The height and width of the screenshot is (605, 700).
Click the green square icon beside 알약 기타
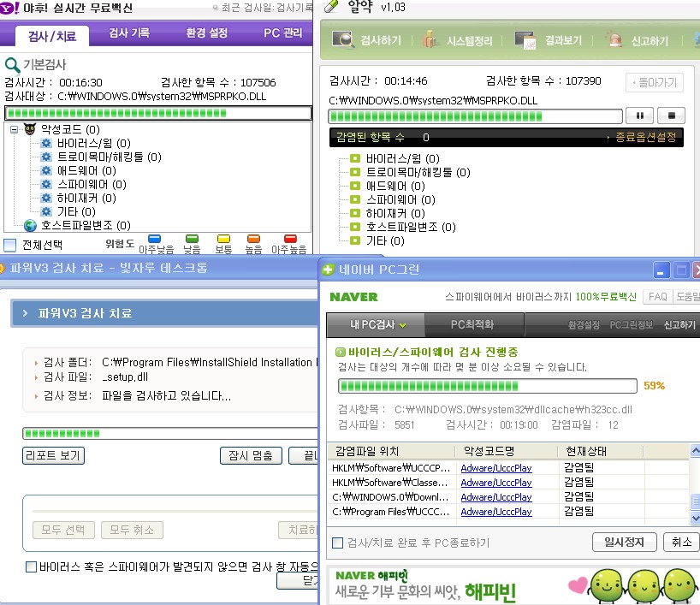355,240
